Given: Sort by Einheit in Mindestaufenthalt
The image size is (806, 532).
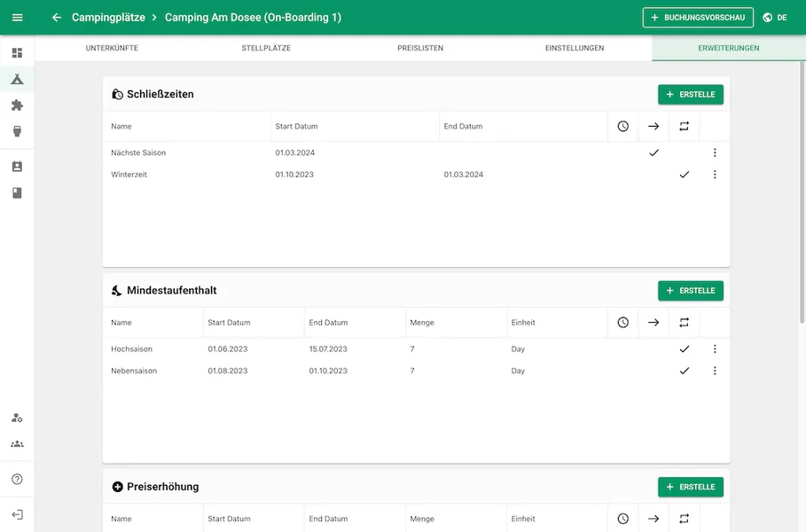Looking at the screenshot, I should [523, 323].
